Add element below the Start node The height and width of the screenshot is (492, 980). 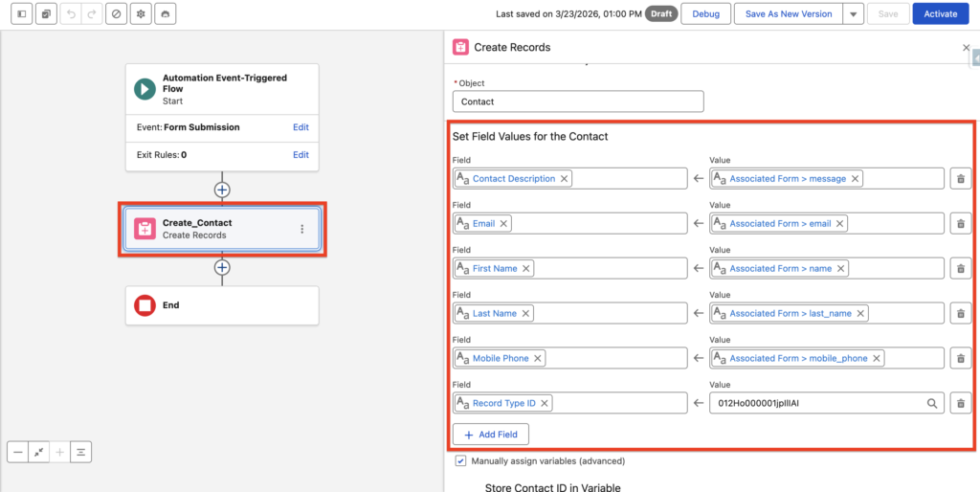[x=222, y=190]
